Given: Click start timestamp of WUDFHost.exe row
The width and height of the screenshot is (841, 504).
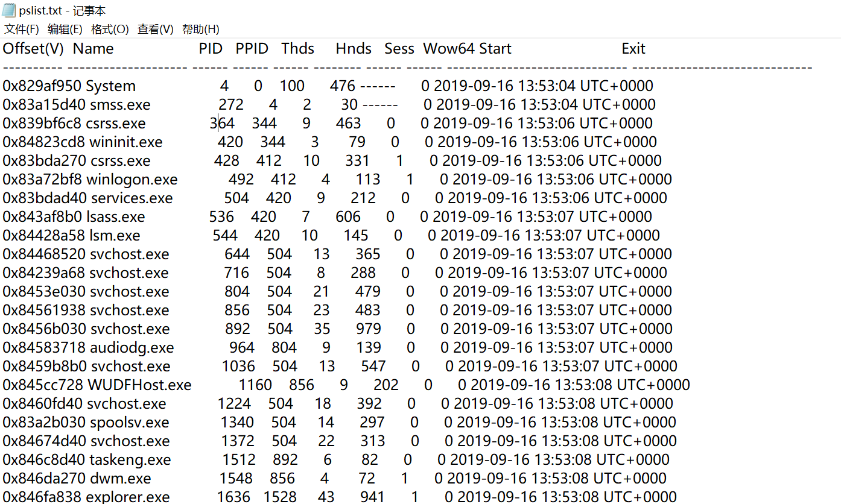Looking at the screenshot, I should point(580,385).
